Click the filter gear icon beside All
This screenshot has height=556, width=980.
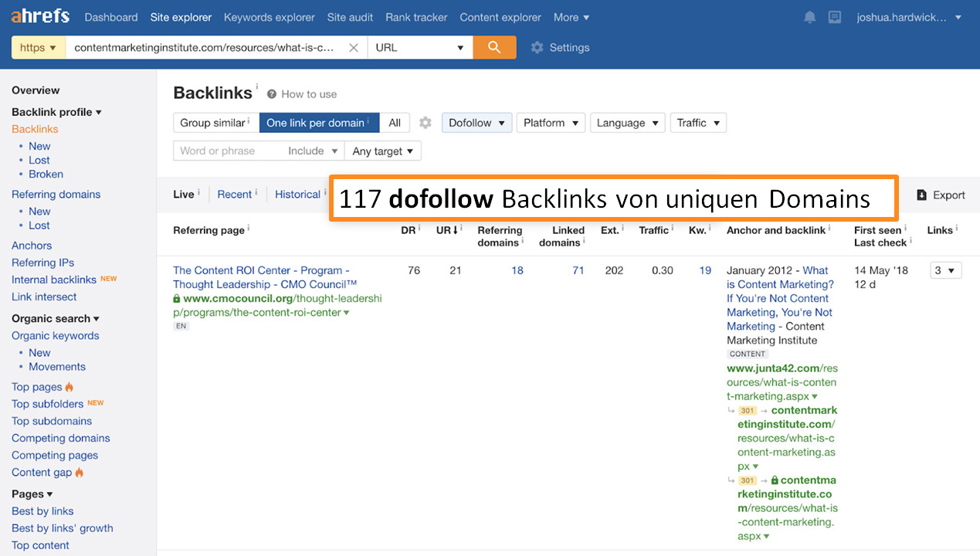(x=426, y=123)
